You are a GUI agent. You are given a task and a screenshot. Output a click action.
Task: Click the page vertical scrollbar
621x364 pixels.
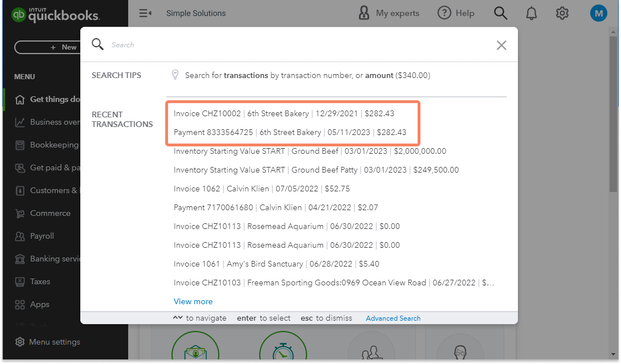click(x=613, y=115)
